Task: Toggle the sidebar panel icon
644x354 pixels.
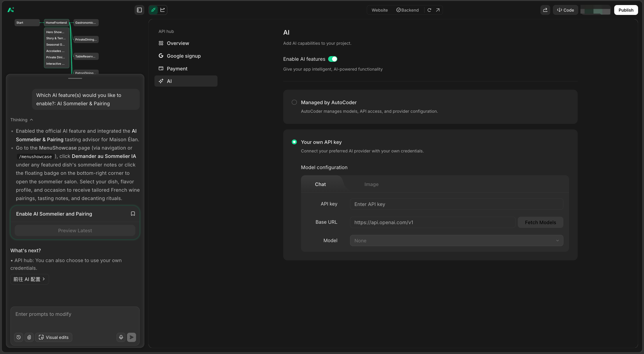Action: pos(139,10)
